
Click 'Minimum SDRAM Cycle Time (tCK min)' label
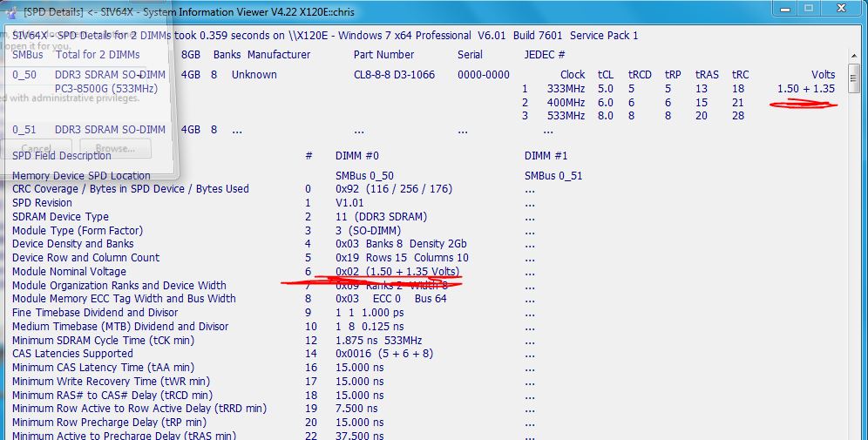[x=103, y=341]
